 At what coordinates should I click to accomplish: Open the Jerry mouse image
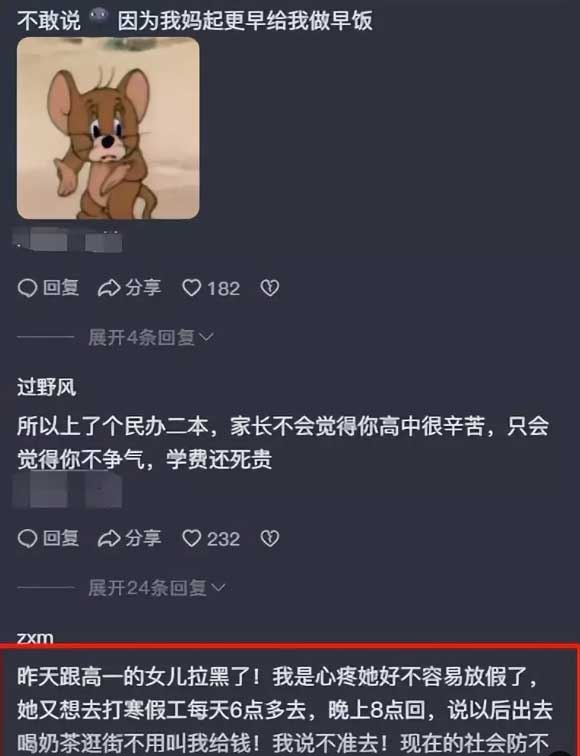(108, 128)
